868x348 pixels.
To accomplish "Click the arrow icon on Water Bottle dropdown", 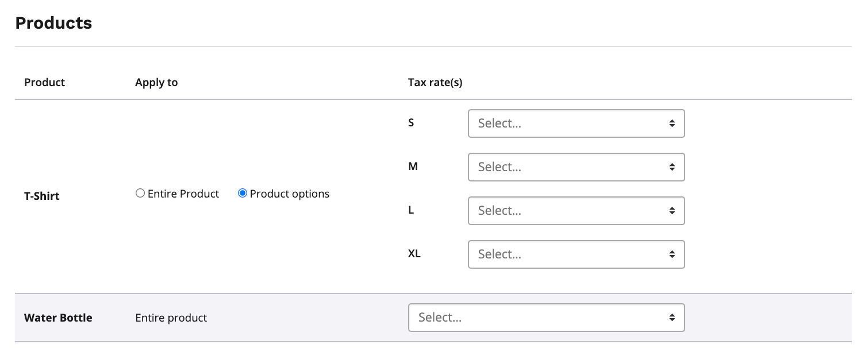I will (x=671, y=318).
